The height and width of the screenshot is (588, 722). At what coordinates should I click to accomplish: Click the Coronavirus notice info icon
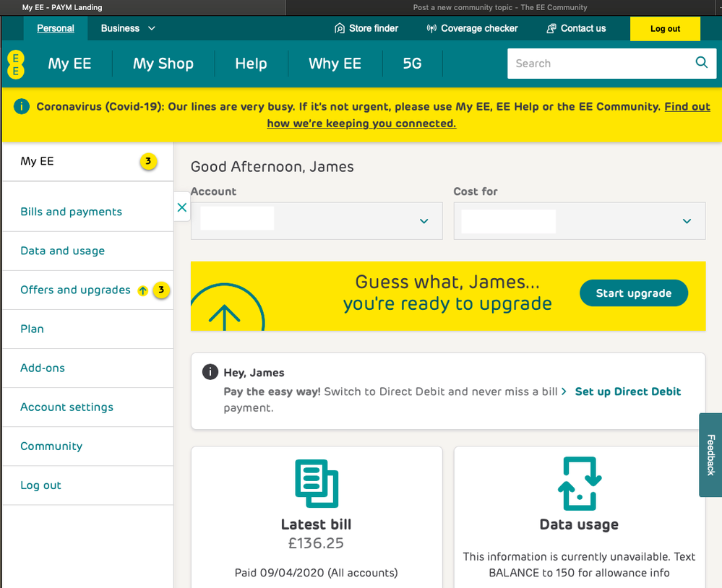coord(21,106)
